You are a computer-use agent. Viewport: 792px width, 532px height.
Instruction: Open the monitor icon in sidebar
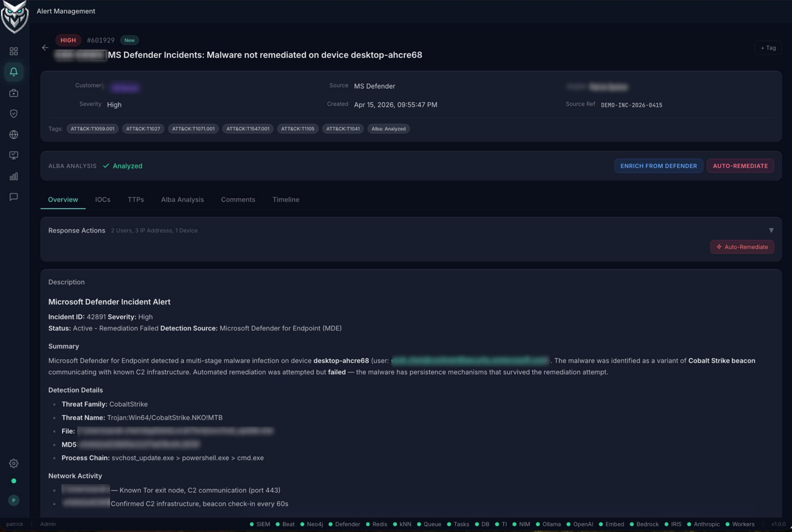pos(14,155)
